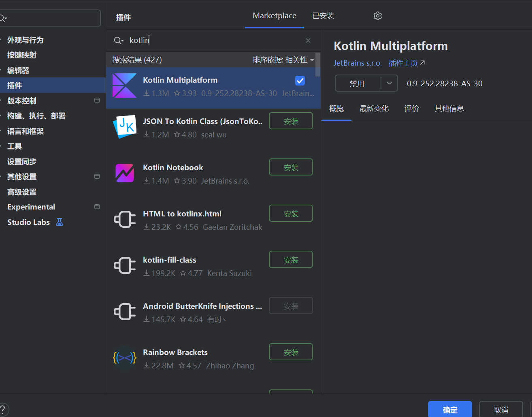Open the plugins settings gear icon
Viewport: 532px width, 417px height.
click(x=378, y=16)
